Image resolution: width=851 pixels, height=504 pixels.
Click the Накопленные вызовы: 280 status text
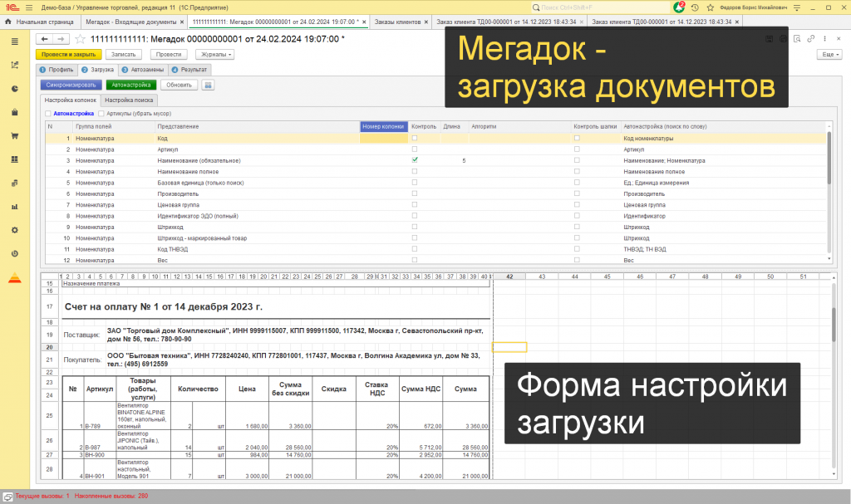111,496
